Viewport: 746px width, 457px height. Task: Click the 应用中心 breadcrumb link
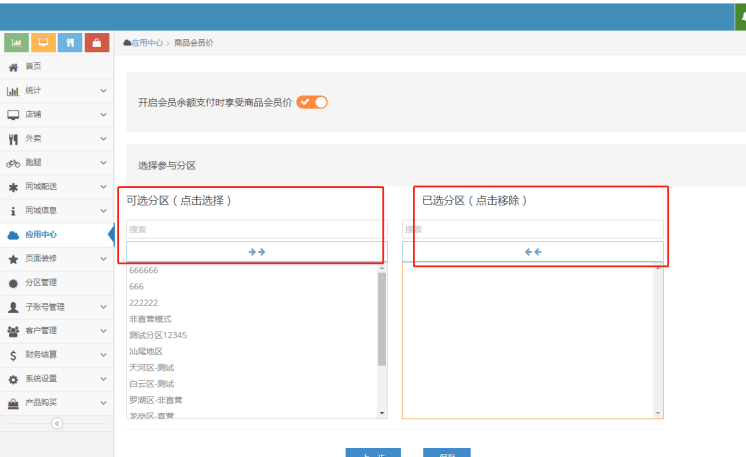pyautogui.click(x=146, y=43)
